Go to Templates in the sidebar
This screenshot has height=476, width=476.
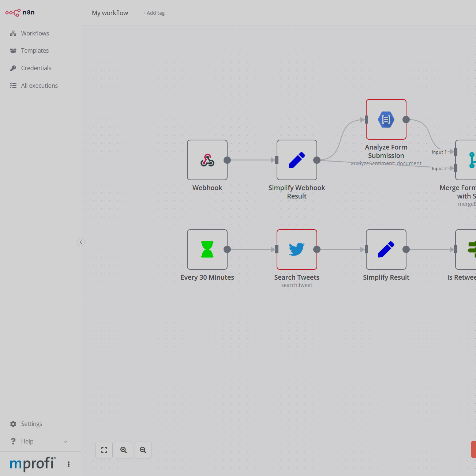tap(35, 50)
